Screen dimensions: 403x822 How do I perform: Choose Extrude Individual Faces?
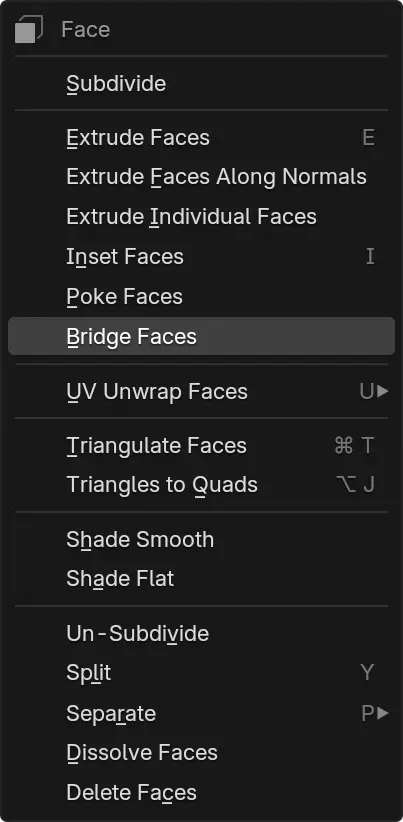pyautogui.click(x=201, y=217)
